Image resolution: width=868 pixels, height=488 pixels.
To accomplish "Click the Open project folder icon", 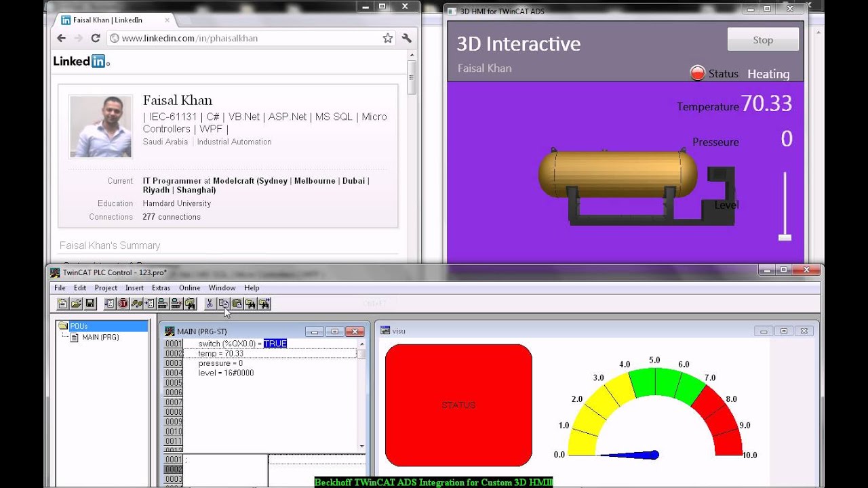I will click(x=77, y=304).
